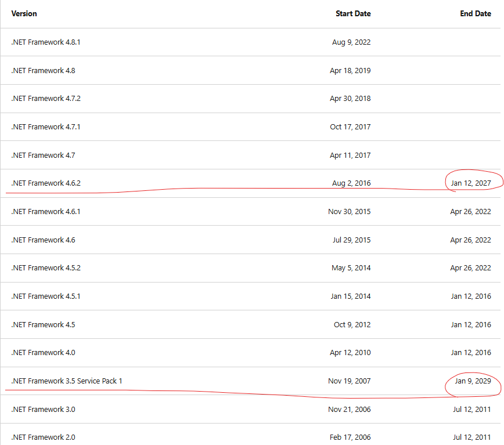Screen dimensions: 504x445
Task: Click the May 5, 2014 start date
Action: point(351,268)
